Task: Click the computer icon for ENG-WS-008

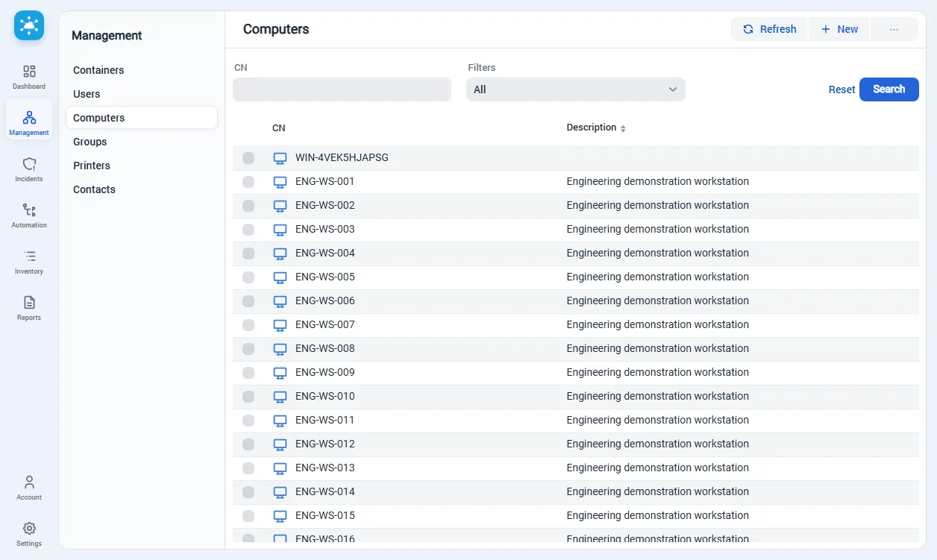Action: 280,349
